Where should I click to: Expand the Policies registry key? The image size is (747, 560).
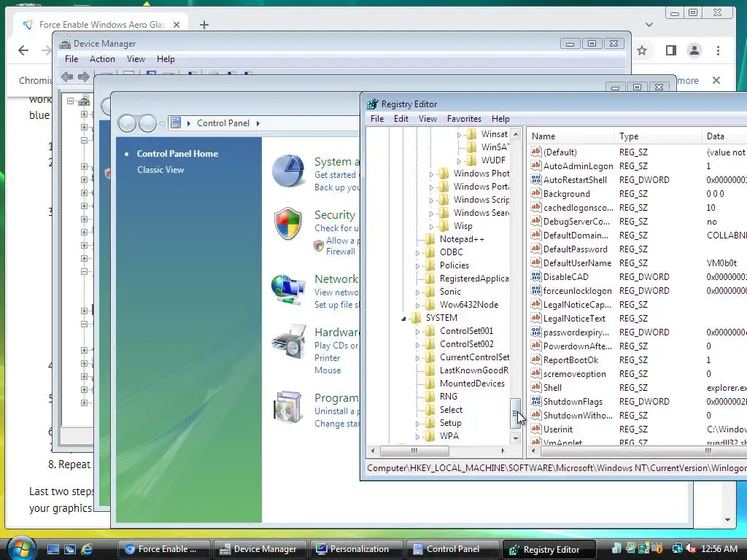coord(417,265)
